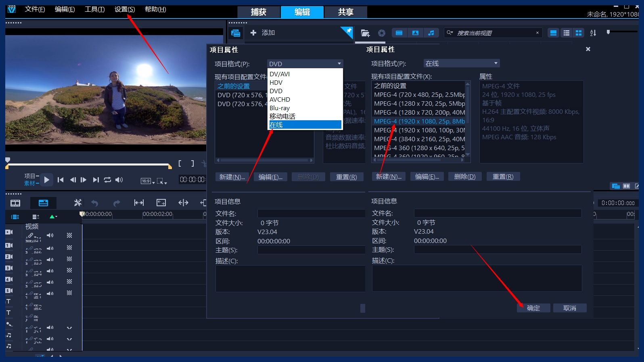Click 重置(R) in left properties dialog
This screenshot has height=362, width=644.
pyautogui.click(x=347, y=177)
